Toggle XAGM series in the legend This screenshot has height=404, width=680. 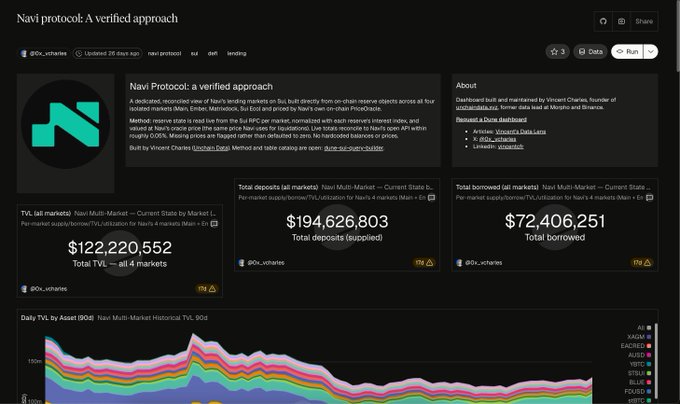click(x=639, y=337)
